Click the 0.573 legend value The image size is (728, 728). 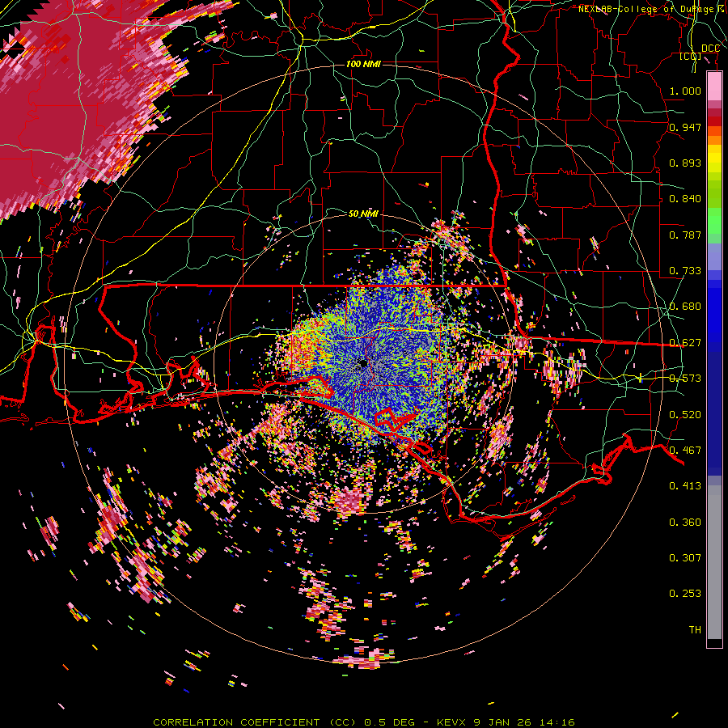[x=685, y=379]
